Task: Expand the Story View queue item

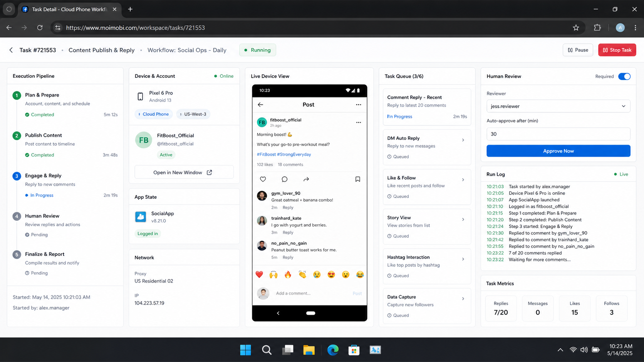Action: pos(463,219)
